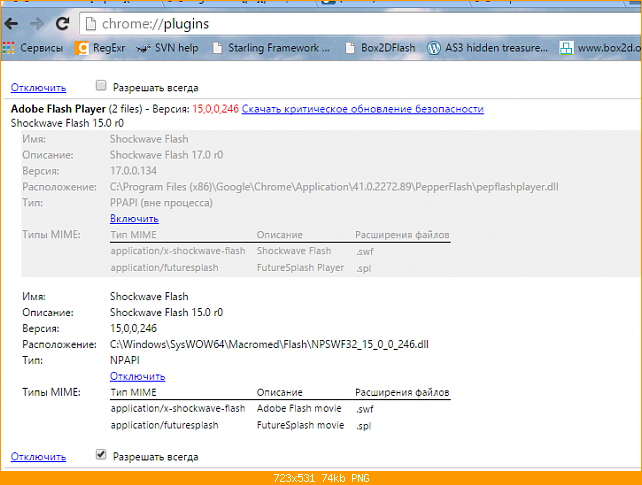Click Отключить under NPAPI type
Viewport: 642px width, 485px height.
point(138,376)
